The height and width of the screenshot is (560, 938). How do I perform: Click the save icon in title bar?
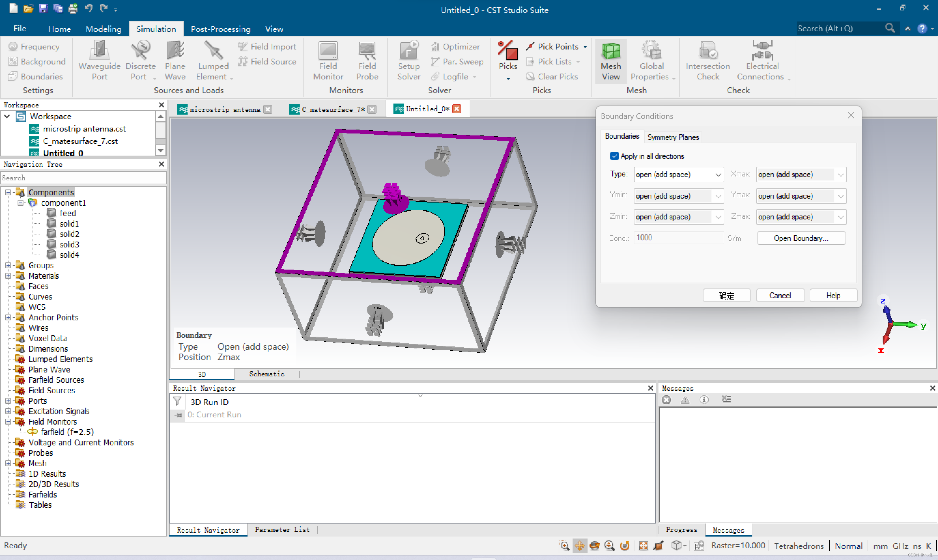pyautogui.click(x=43, y=8)
